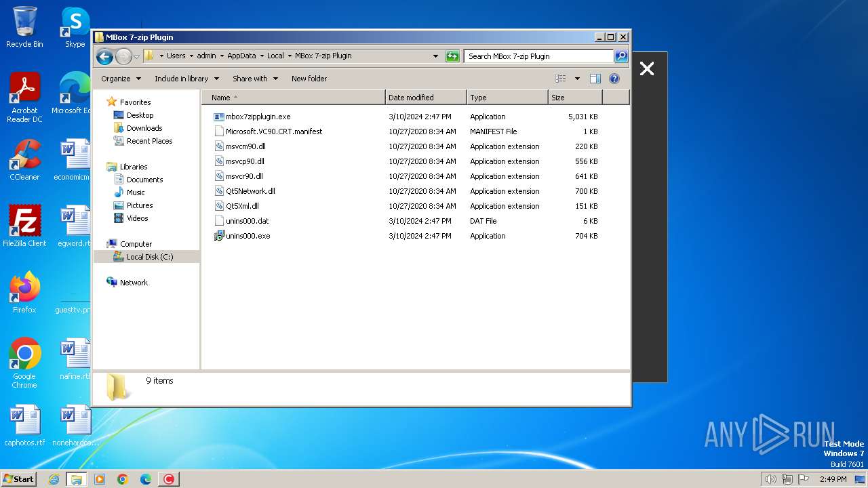
Task: Open the Share with menu
Action: click(255, 79)
